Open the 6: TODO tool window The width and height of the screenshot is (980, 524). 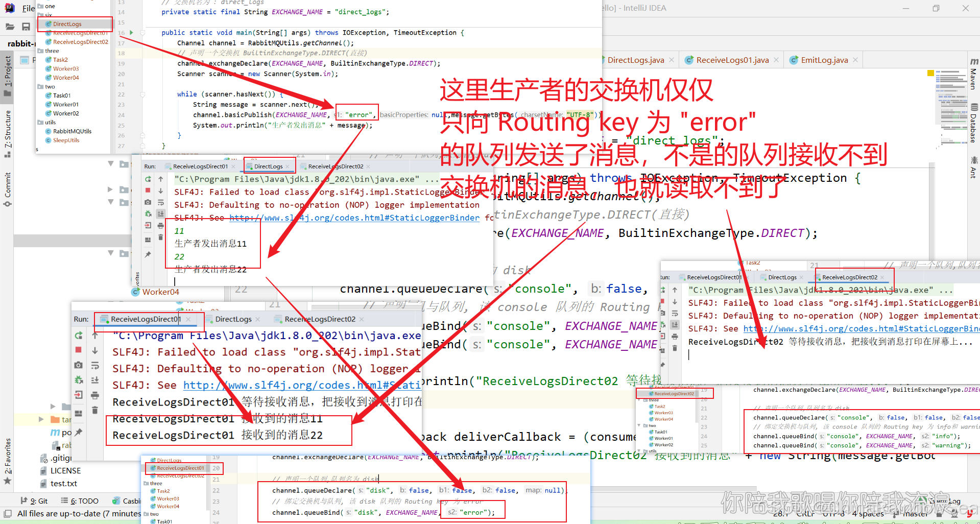coord(80,501)
